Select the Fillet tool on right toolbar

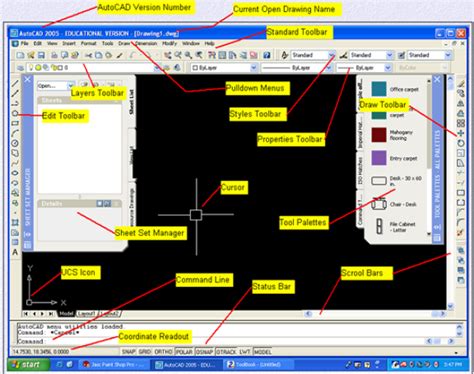point(461,222)
